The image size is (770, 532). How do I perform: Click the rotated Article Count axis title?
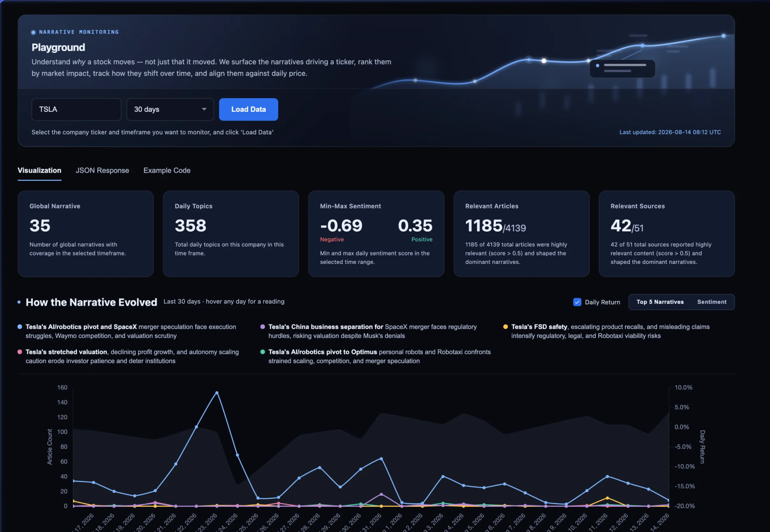tap(50, 447)
